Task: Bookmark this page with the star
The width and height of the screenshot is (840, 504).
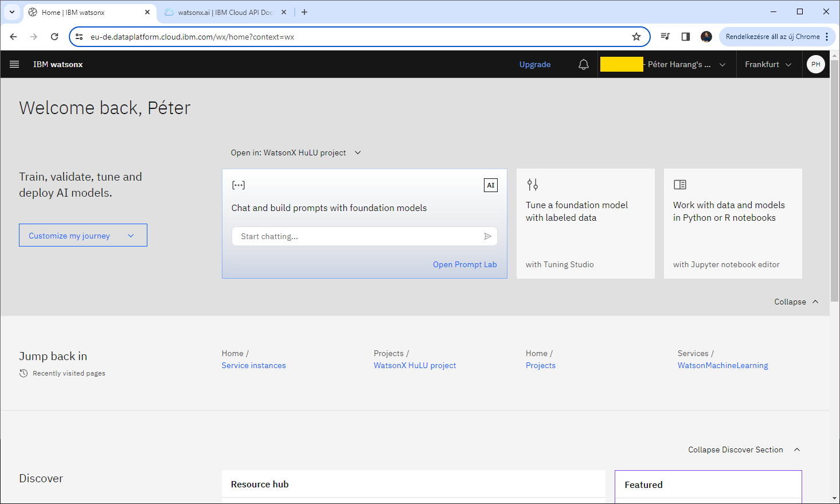Action: coord(636,37)
